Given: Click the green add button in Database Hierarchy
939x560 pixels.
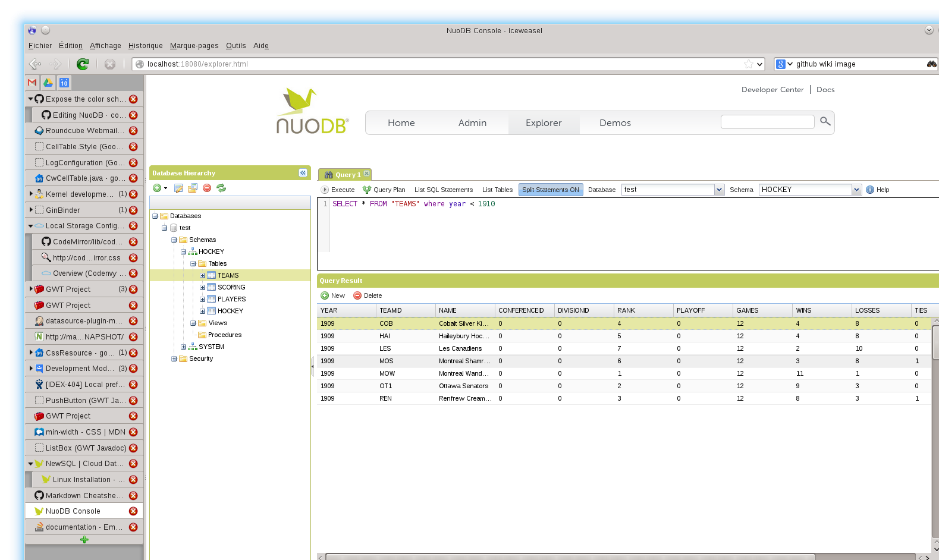Looking at the screenshot, I should (x=158, y=188).
